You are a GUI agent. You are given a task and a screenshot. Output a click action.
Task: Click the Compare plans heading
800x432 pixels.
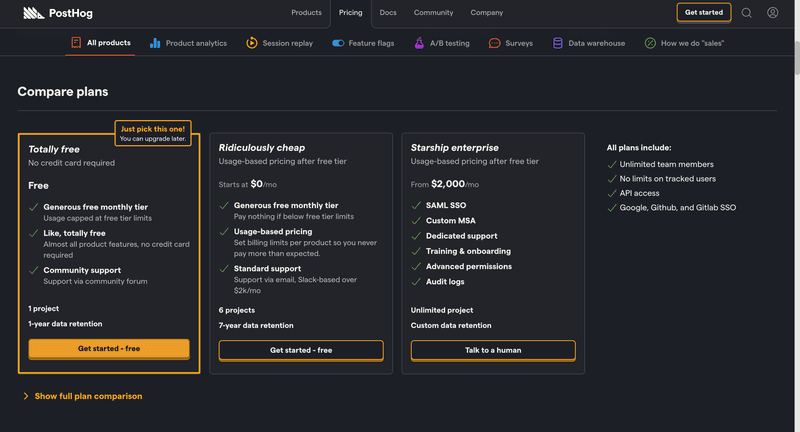click(x=63, y=92)
